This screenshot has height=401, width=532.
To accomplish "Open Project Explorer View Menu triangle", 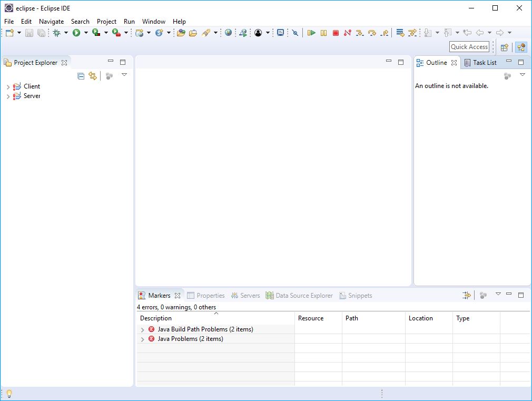I will (x=124, y=75).
